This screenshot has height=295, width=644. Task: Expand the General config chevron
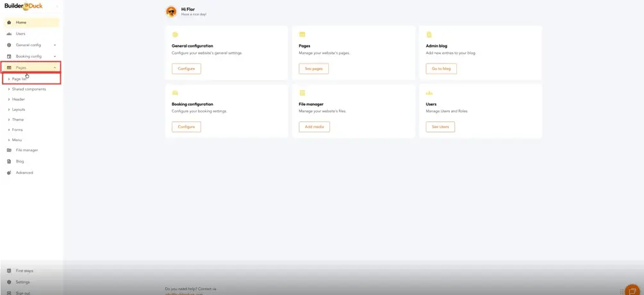point(54,45)
